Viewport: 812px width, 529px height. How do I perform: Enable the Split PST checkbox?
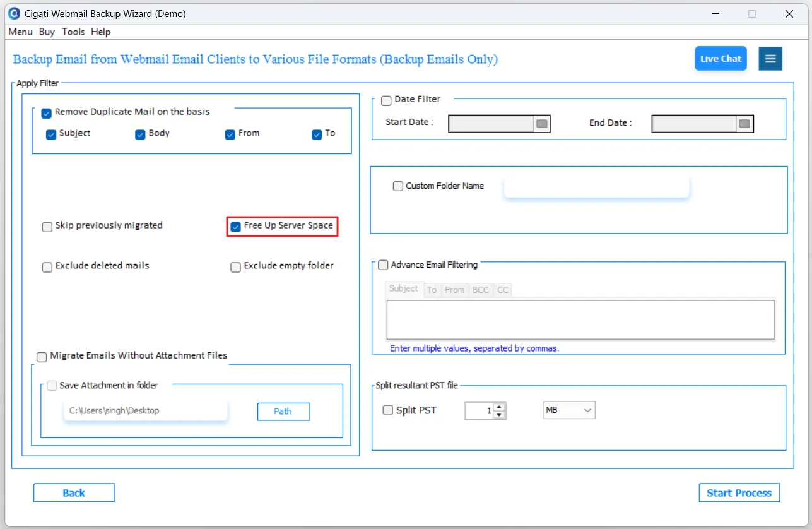tap(388, 410)
